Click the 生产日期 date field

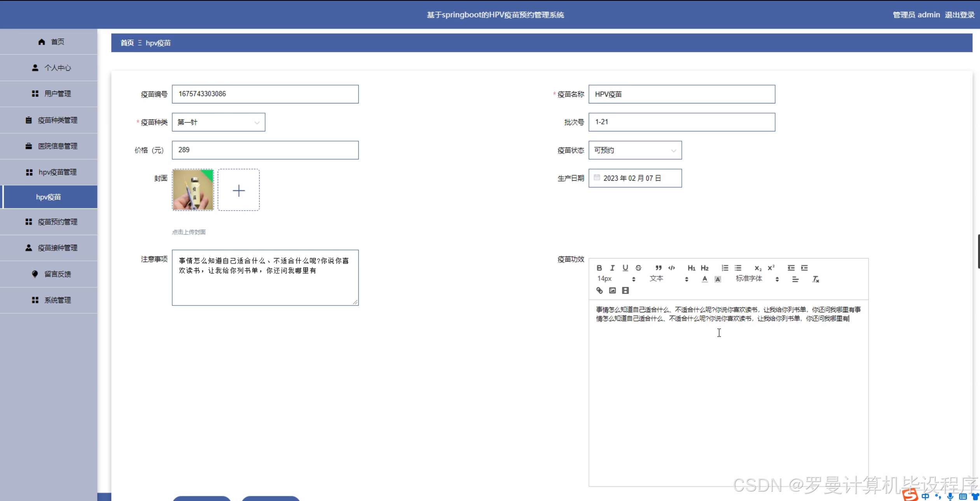pyautogui.click(x=635, y=178)
